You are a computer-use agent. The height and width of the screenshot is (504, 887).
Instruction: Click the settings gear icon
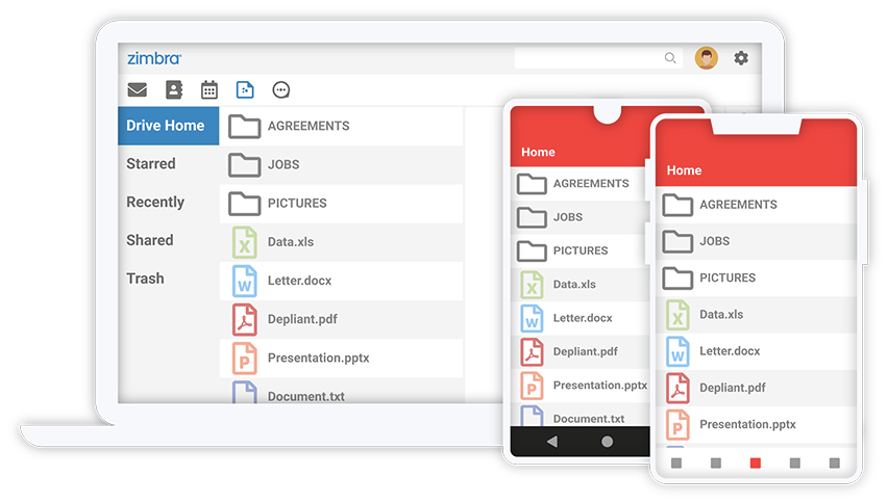[741, 58]
